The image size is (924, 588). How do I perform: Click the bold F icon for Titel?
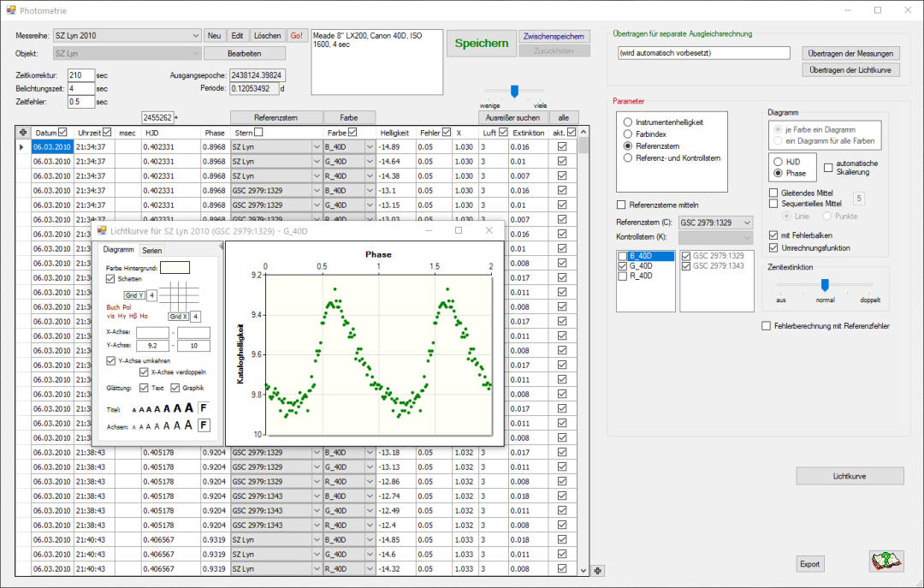tap(204, 408)
